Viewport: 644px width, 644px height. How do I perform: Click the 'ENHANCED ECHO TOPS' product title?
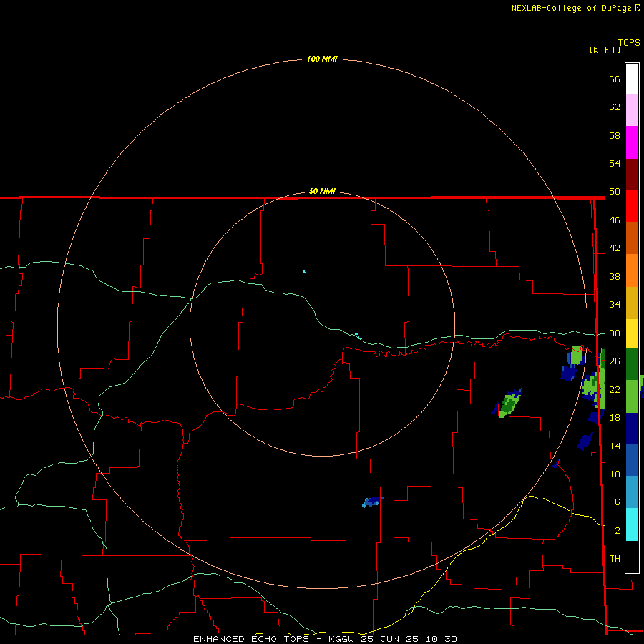251,639
